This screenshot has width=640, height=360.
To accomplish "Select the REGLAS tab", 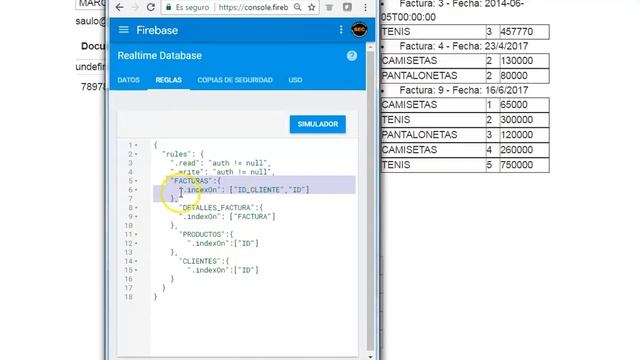I will click(169, 80).
